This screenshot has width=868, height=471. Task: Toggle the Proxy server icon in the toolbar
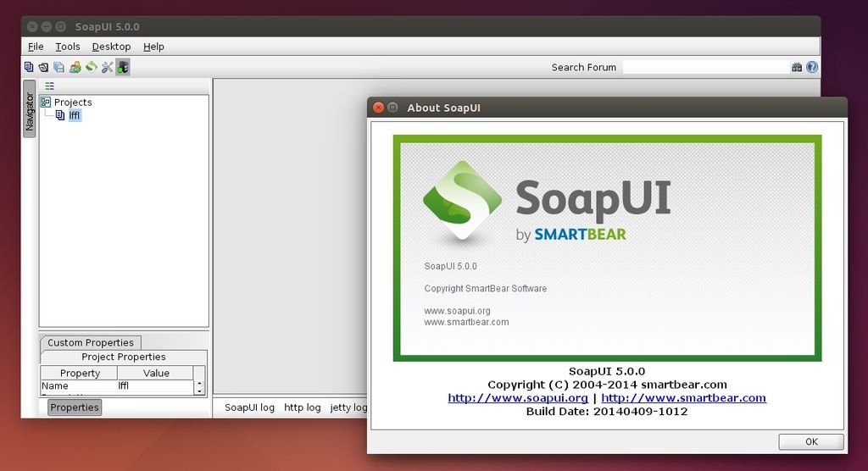123,67
